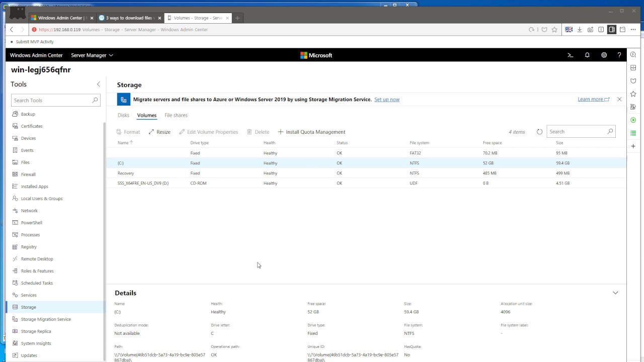This screenshot has width=644, height=362.
Task: Click the help question mark icon
Action: click(x=619, y=55)
